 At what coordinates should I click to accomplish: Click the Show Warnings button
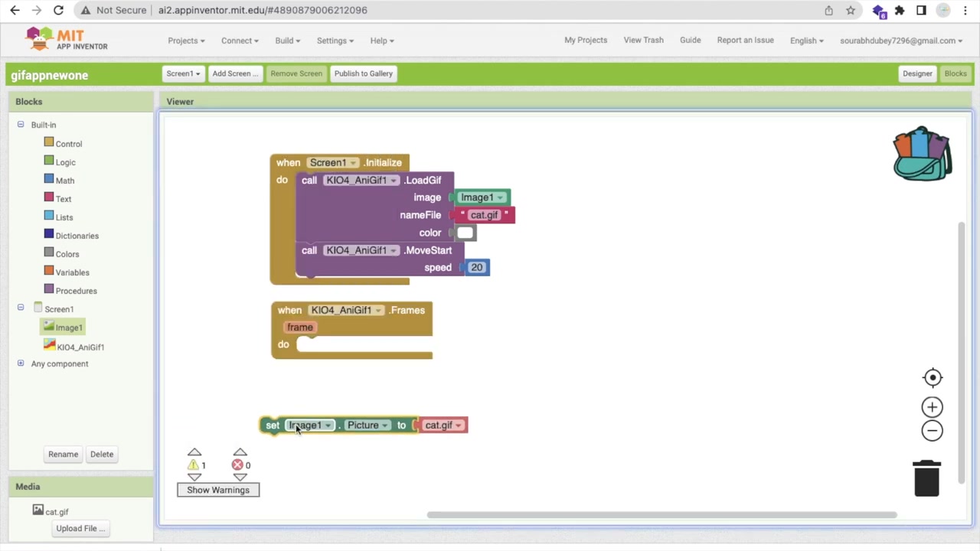tap(218, 490)
